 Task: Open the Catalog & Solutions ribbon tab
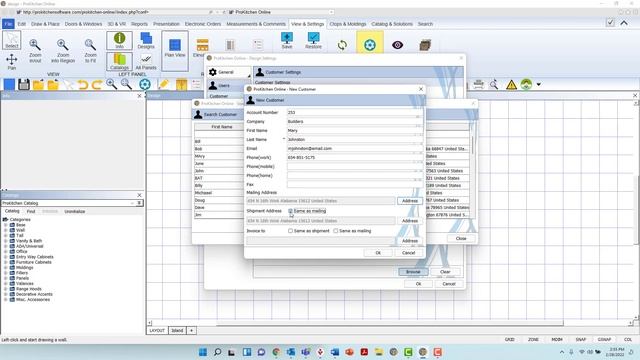(392, 24)
